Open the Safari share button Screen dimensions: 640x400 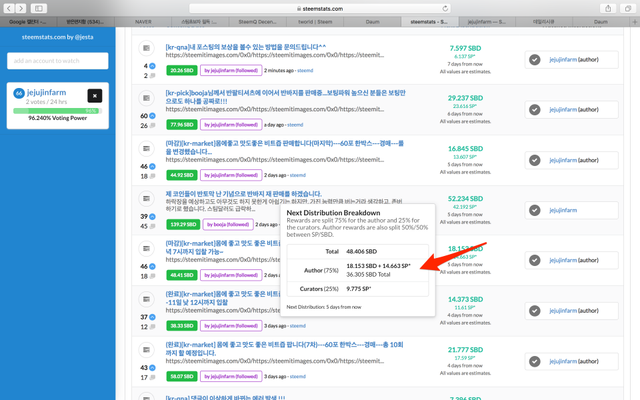(x=608, y=8)
